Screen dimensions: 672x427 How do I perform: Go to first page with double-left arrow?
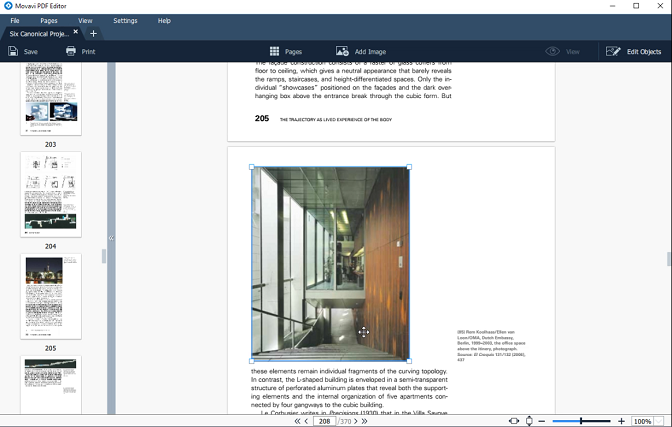(x=297, y=421)
